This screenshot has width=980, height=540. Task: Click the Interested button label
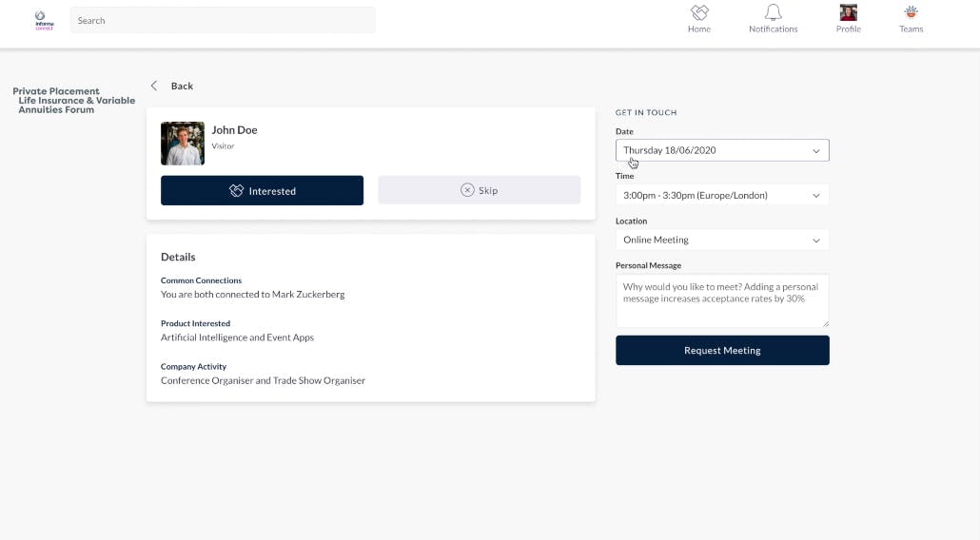272,191
